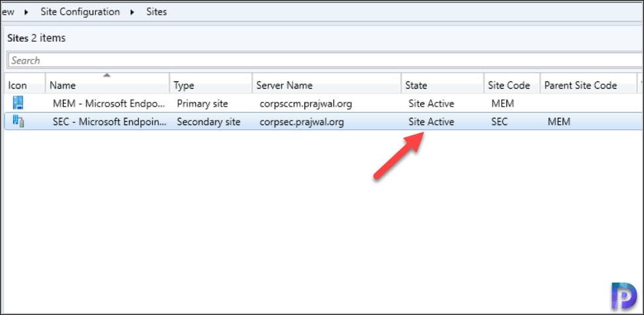
Task: Sort by the Name column header
Action: [x=107, y=83]
